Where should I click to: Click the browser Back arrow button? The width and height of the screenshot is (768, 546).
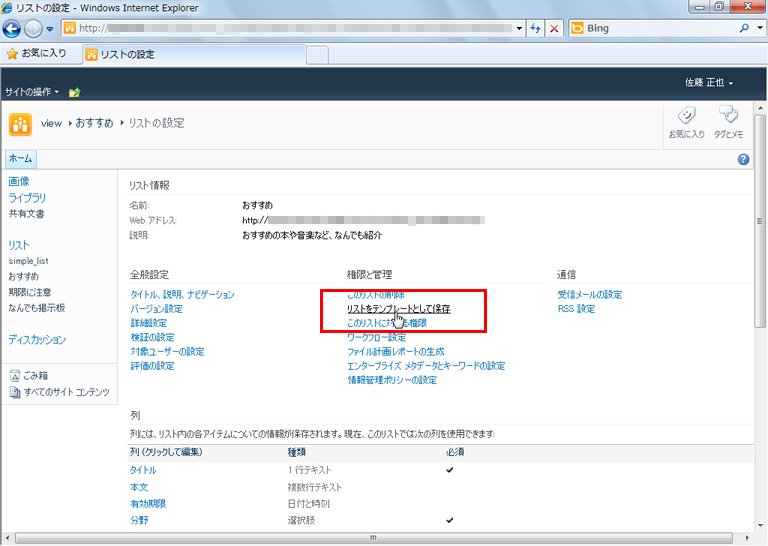(11, 29)
